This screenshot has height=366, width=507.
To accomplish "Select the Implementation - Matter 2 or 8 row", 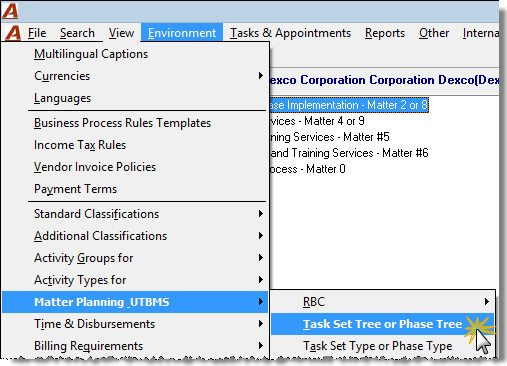I will click(x=349, y=105).
